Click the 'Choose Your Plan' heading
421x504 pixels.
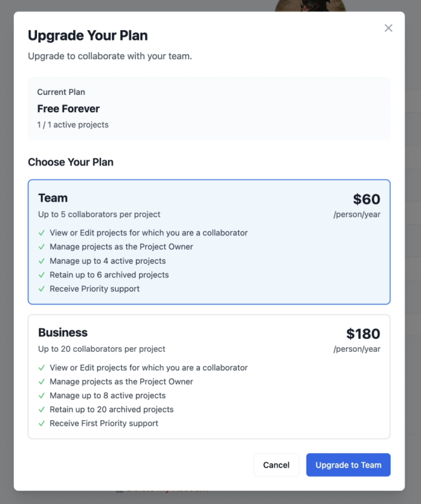(x=70, y=162)
